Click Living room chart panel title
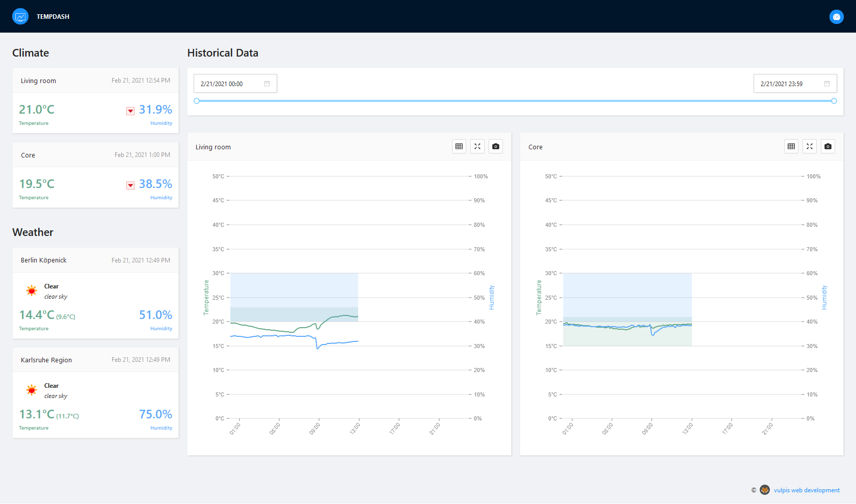Screen dimensions: 856x504 click(x=213, y=147)
